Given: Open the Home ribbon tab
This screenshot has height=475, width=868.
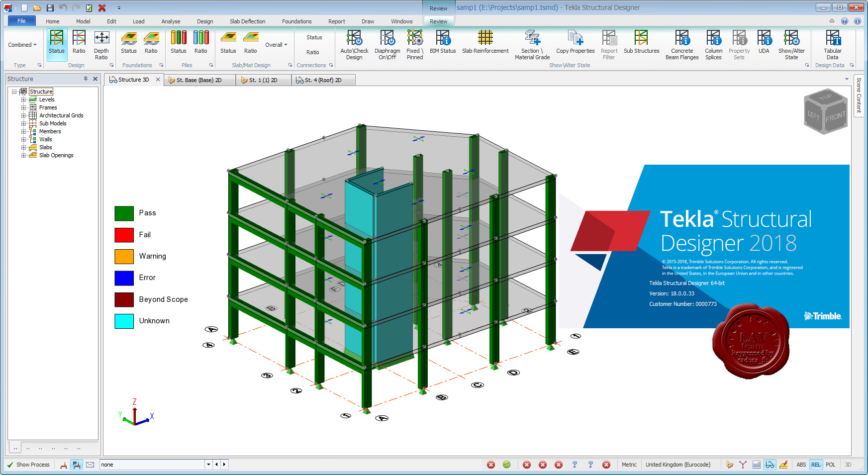Looking at the screenshot, I should click(52, 21).
